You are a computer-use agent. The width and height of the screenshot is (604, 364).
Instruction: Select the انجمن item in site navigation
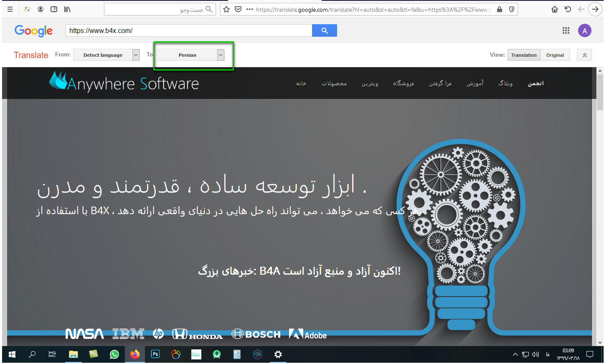(535, 83)
